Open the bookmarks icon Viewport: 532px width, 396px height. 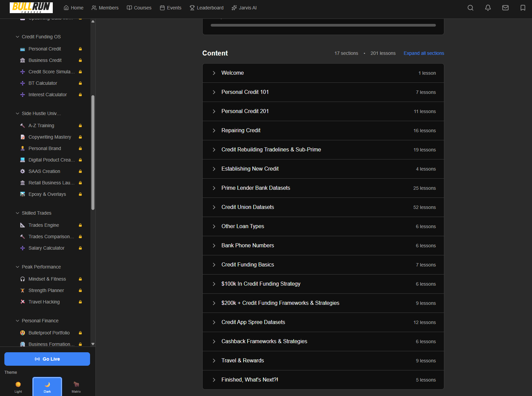pyautogui.click(x=523, y=8)
